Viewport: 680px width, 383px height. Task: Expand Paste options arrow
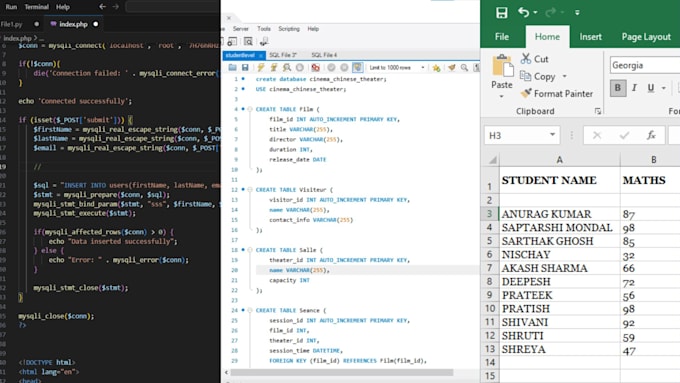(x=502, y=96)
